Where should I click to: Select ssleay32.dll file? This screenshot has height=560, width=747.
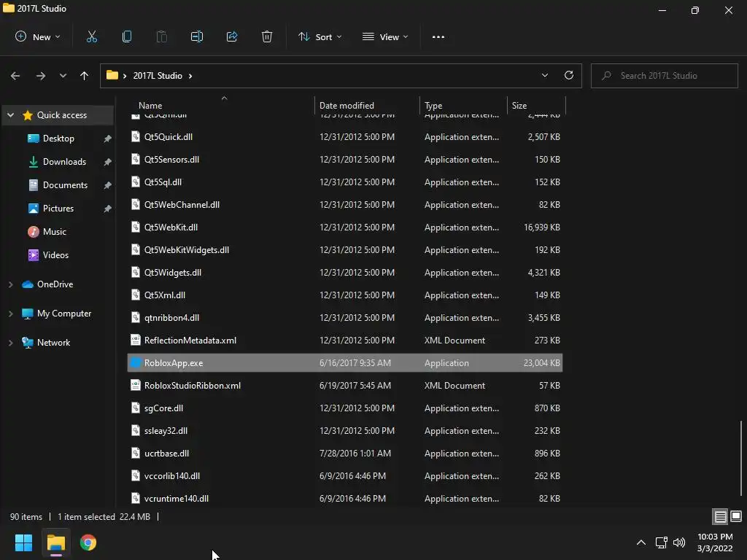tap(345, 430)
